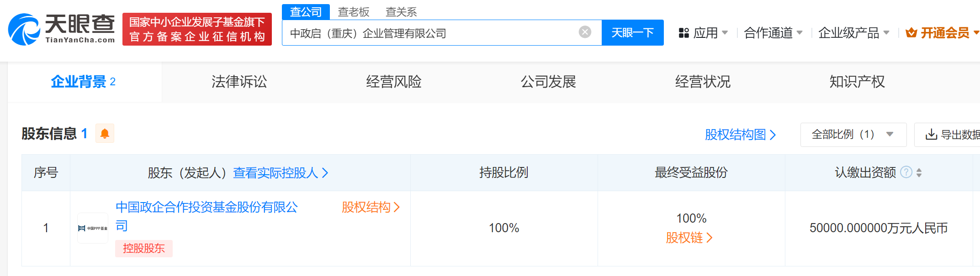Click the 控股股东 red tag
Viewport: 980px width, 276px height.
point(144,248)
